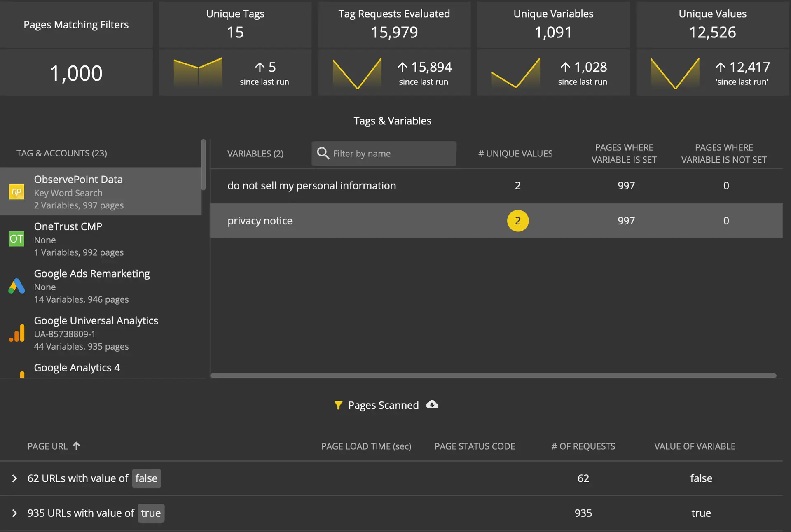
Task: Click the # UNIQUE VALUES column header
Action: click(x=515, y=154)
